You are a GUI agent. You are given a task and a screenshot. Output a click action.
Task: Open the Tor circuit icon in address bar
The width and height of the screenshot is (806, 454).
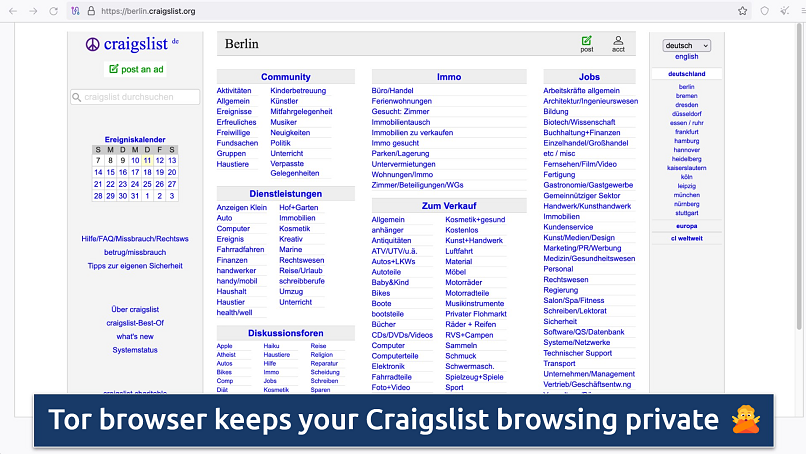76,11
